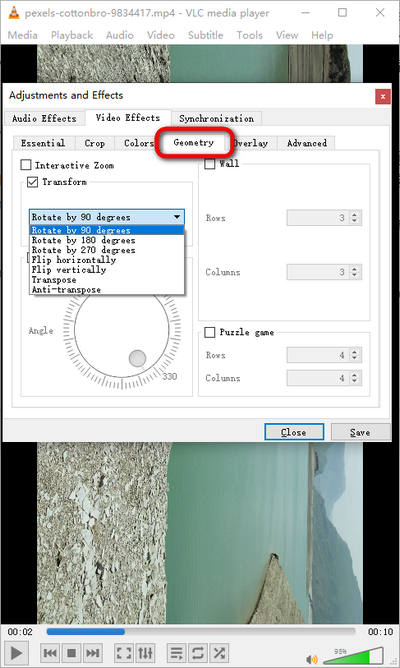Screen dimensions: 400x668
Task: Open the Playback menu
Action: click(x=72, y=35)
